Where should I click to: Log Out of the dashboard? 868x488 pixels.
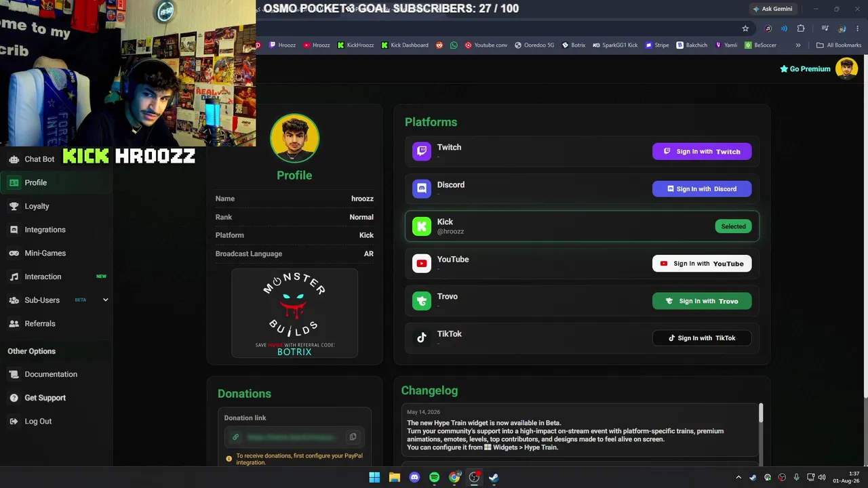click(38, 422)
